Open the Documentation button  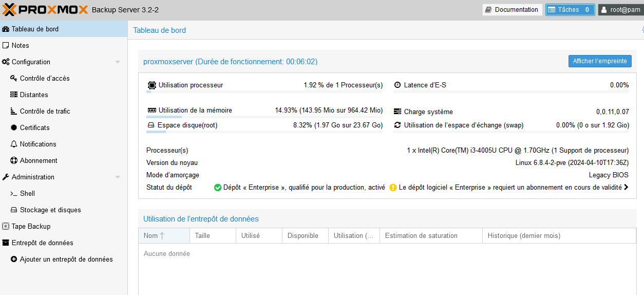click(x=512, y=10)
